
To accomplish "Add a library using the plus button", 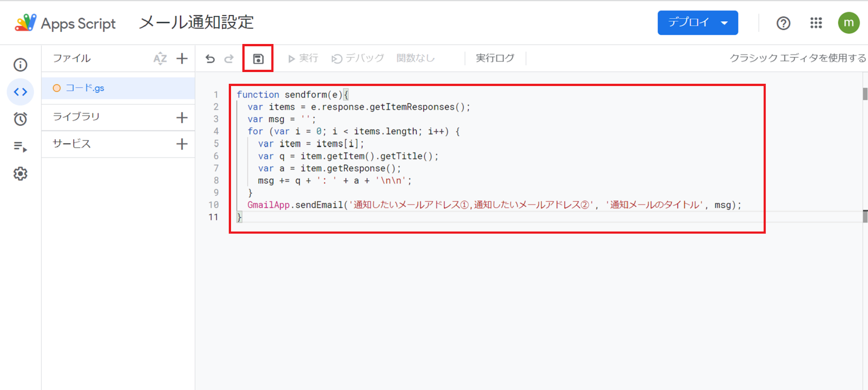I will coord(182,117).
